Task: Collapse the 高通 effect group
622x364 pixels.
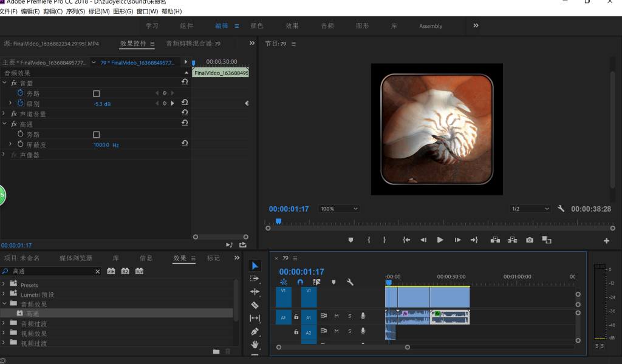Action: click(x=4, y=124)
